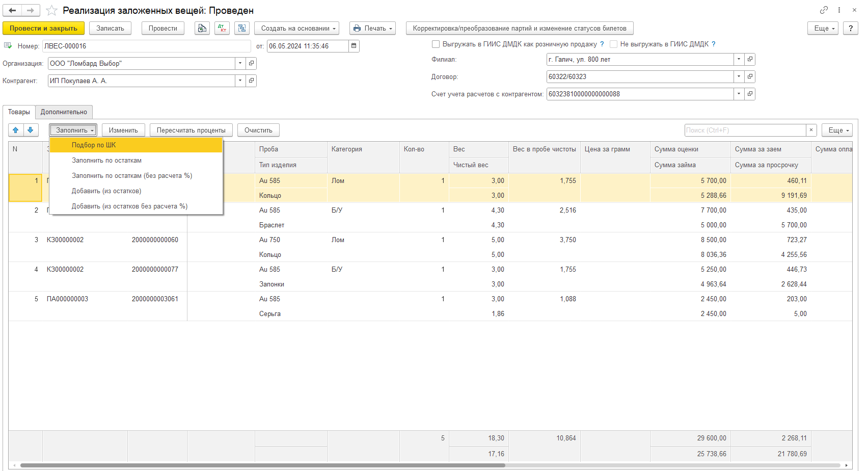Click the Провести button
Viewport: 868px width, 471px height.
163,28
